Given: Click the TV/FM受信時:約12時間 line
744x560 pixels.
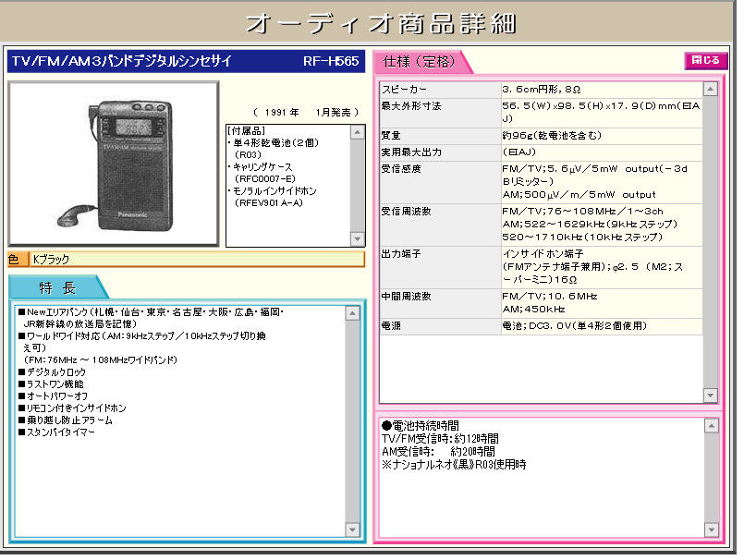Looking at the screenshot, I should tap(440, 439).
